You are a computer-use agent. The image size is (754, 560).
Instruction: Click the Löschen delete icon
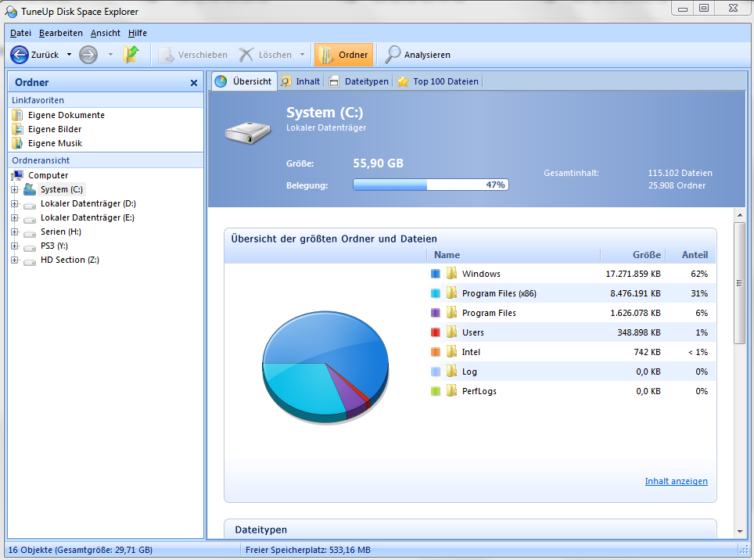point(246,55)
